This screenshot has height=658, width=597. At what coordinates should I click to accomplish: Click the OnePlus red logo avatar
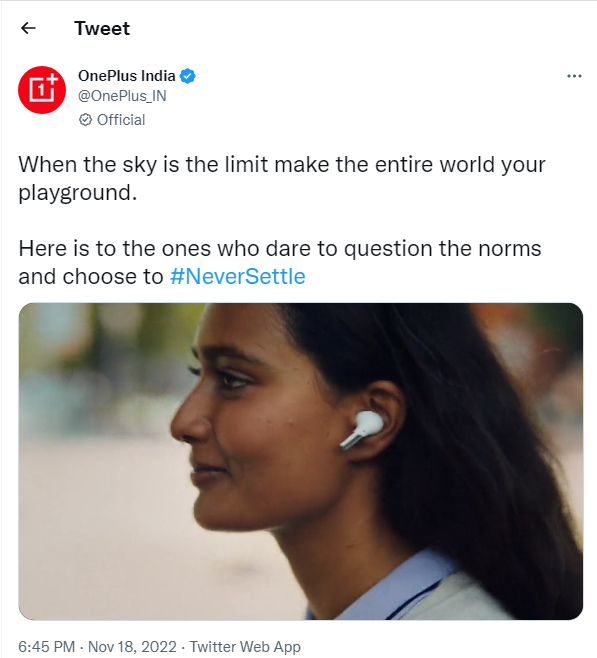tap(42, 90)
